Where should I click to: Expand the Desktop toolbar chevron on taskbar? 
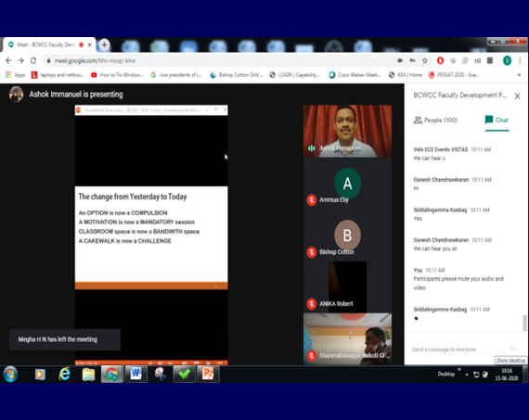coord(458,370)
